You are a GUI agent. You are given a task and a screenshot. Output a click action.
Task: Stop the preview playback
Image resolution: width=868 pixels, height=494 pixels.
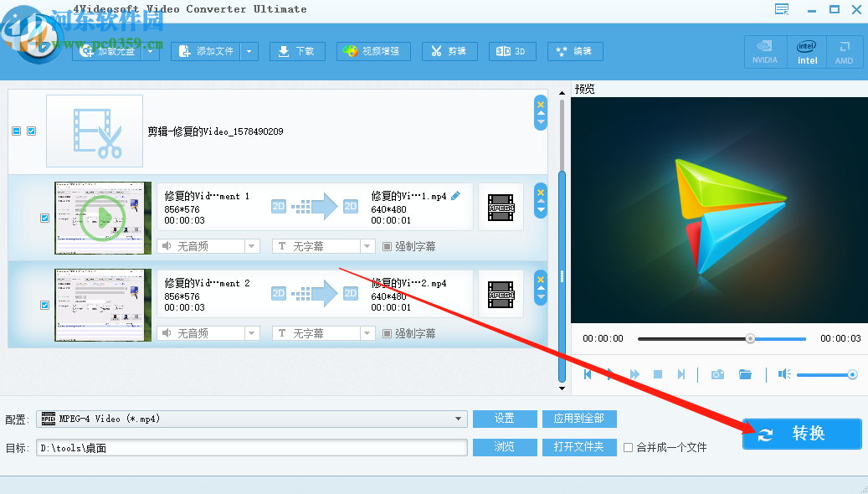pos(658,374)
